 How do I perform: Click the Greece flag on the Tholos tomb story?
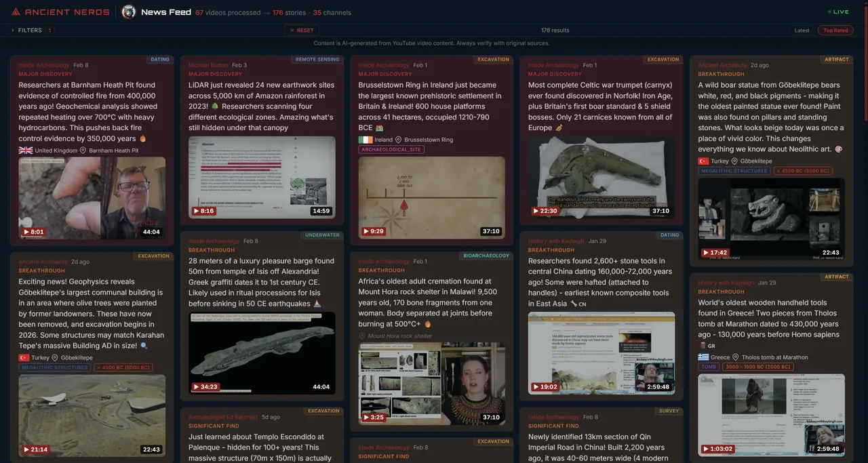coord(704,357)
